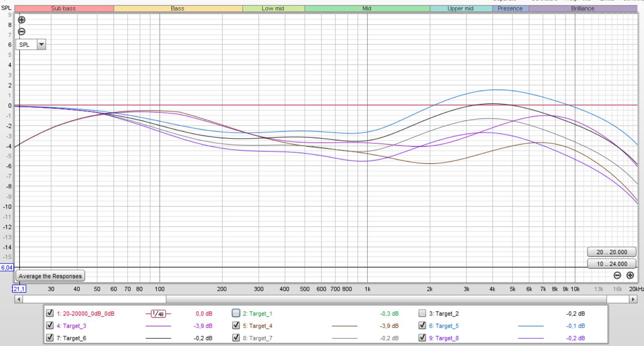Image resolution: width=644 pixels, height=346 pixels.
Task: Click the -0,1 dB value for Target_5
Action: point(575,326)
